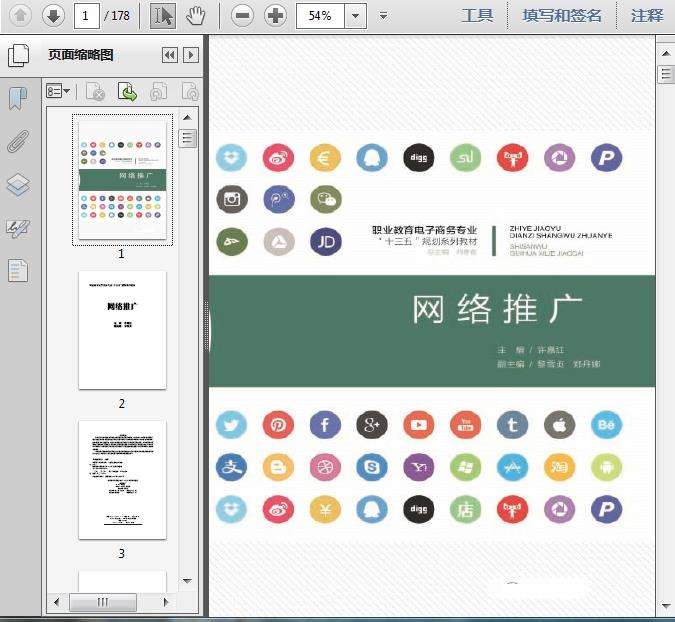Select page 1 thumbnail
Image resolution: width=675 pixels, height=622 pixels.
point(122,180)
